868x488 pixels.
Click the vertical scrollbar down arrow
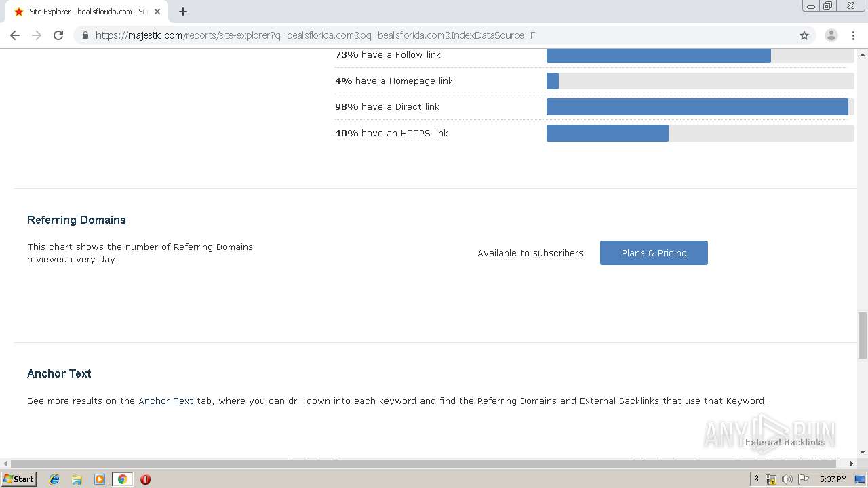(x=863, y=451)
